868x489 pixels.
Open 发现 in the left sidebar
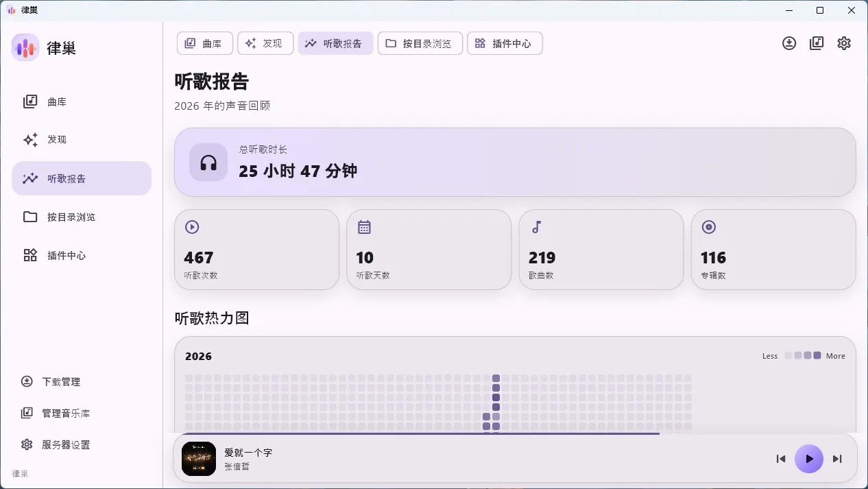pyautogui.click(x=82, y=140)
